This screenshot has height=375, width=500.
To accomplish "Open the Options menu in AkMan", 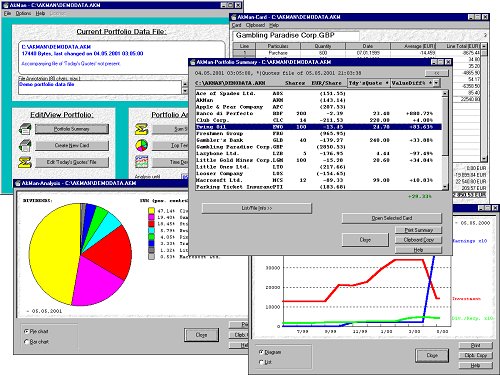I will coord(23,13).
